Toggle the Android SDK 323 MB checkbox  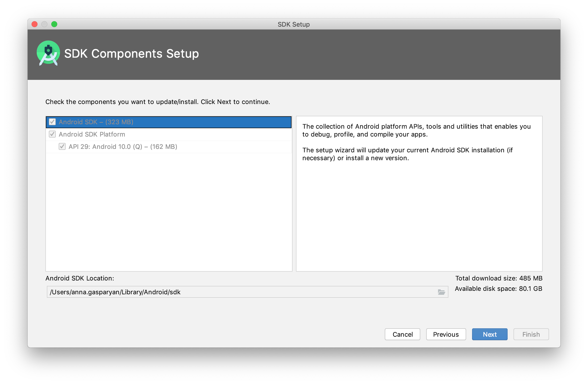click(x=52, y=122)
